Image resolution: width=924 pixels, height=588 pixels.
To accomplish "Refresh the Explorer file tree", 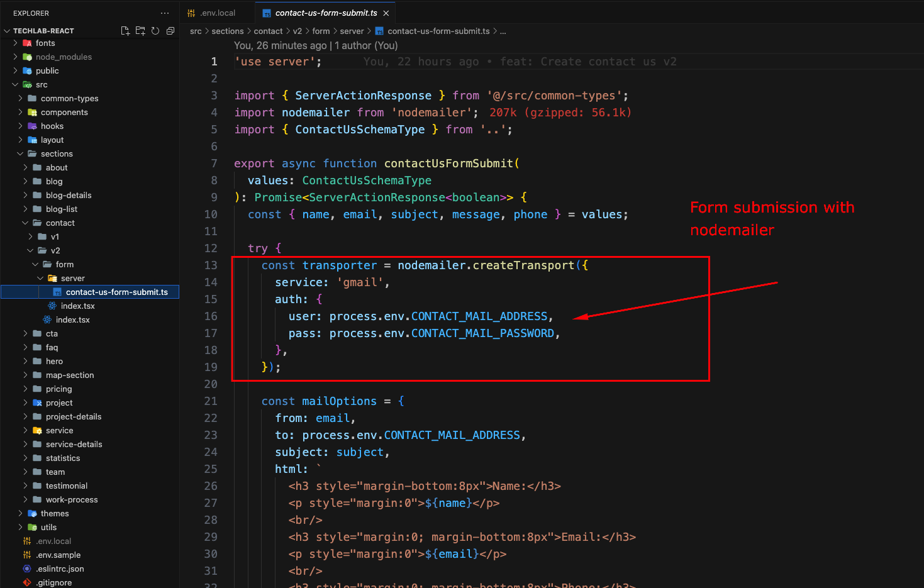I will pyautogui.click(x=155, y=31).
